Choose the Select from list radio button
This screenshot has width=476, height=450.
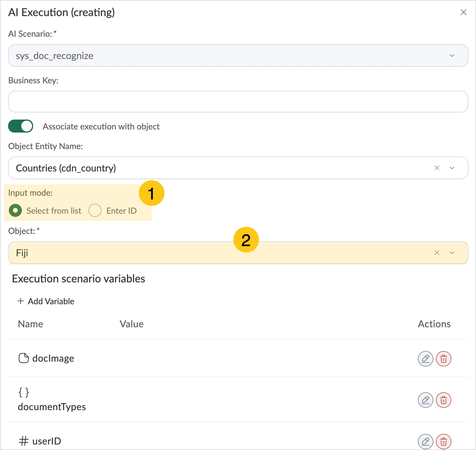tap(15, 211)
